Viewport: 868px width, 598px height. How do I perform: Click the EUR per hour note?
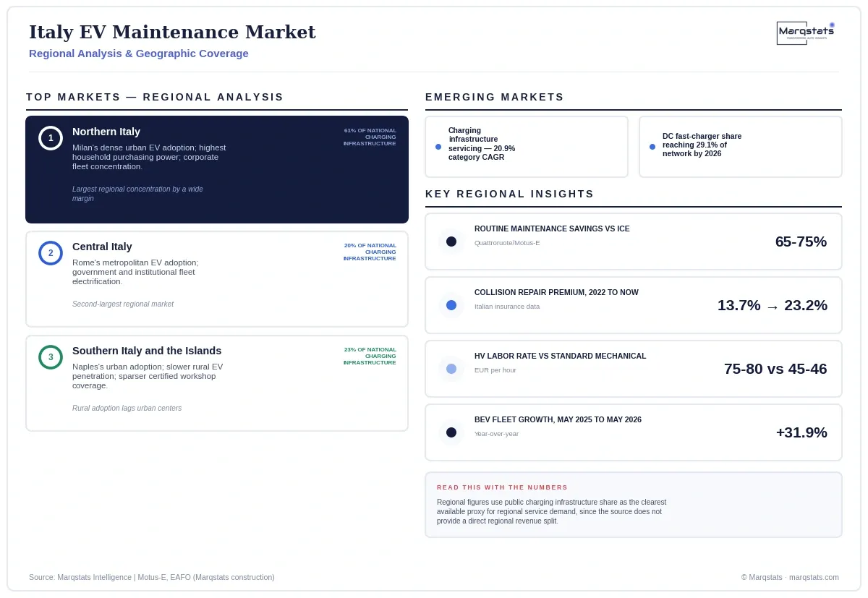point(495,370)
